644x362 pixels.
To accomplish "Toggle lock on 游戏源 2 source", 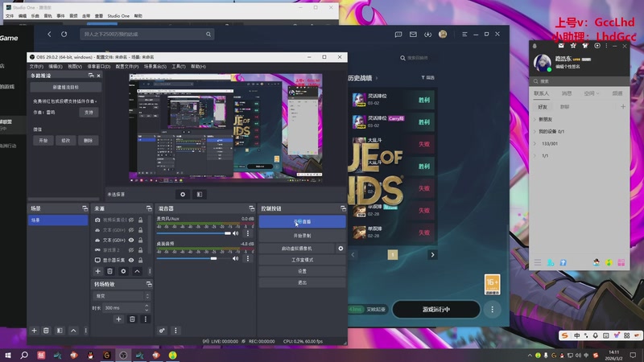I will point(140,250).
